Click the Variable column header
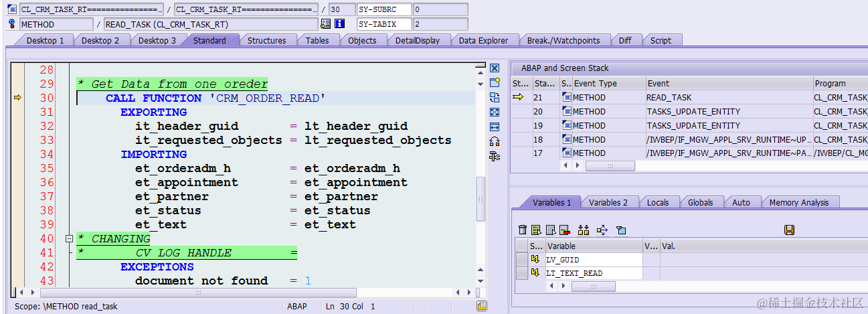This screenshot has height=314, width=868. point(594,246)
